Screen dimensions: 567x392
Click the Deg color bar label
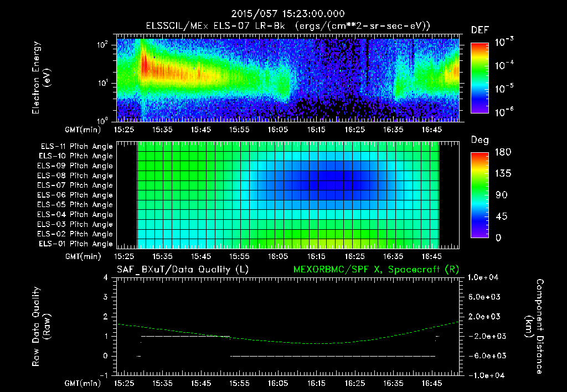(480, 140)
